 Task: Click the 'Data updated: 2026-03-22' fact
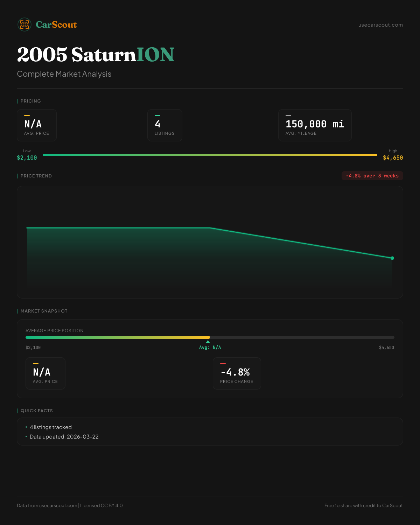point(64,437)
